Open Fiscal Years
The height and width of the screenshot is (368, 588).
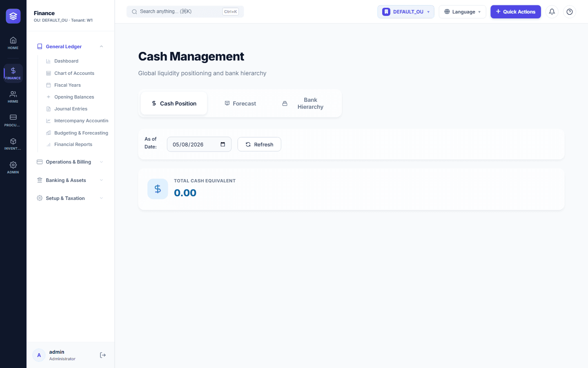click(x=67, y=85)
